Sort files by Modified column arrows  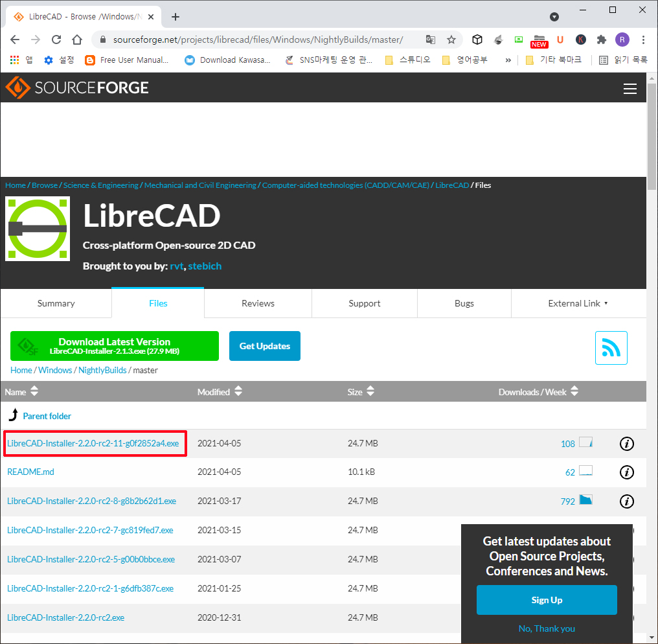coord(238,391)
